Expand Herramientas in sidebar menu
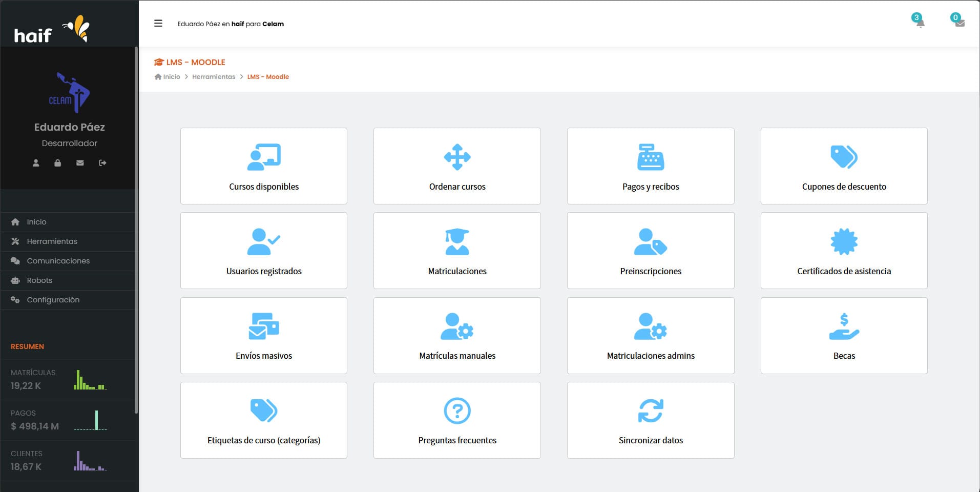 [x=52, y=241]
